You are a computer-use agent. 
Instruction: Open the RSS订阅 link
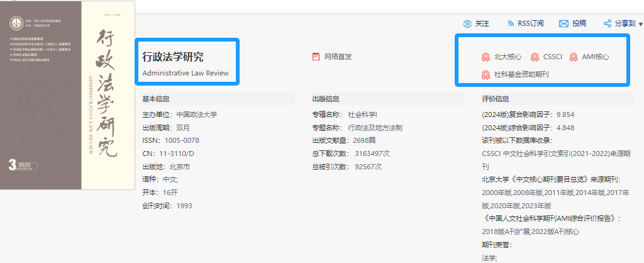(x=531, y=24)
